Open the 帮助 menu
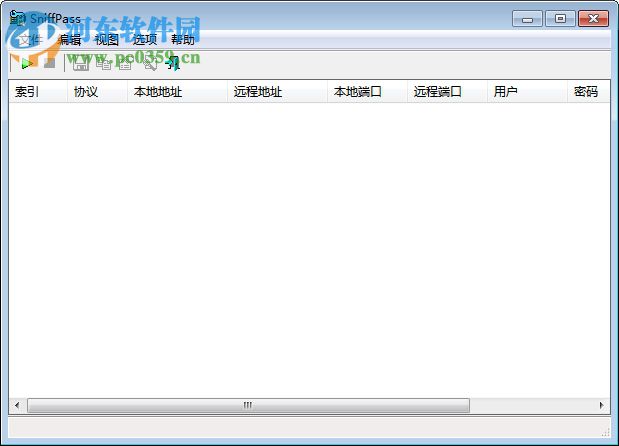 [x=183, y=39]
